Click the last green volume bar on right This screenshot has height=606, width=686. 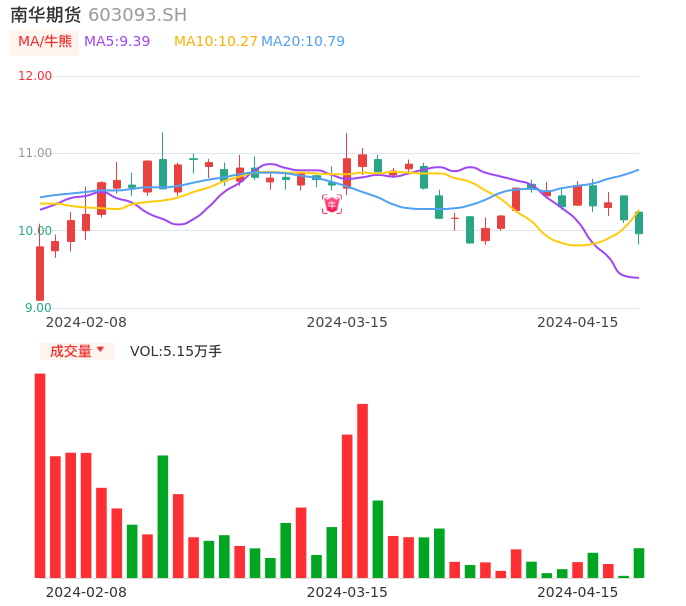[639, 563]
